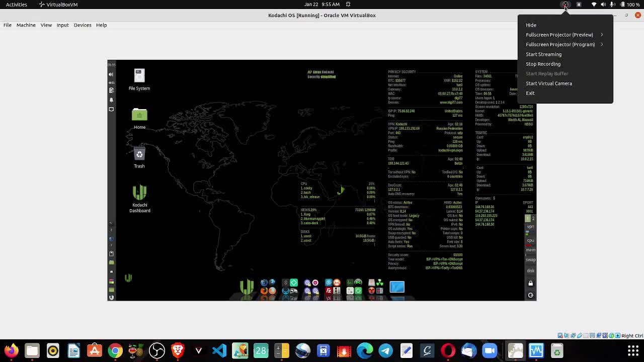Viewport: 644px width, 362px height.
Task: Click the cpu monitor in Kodachi right panel
Action: 530,240
